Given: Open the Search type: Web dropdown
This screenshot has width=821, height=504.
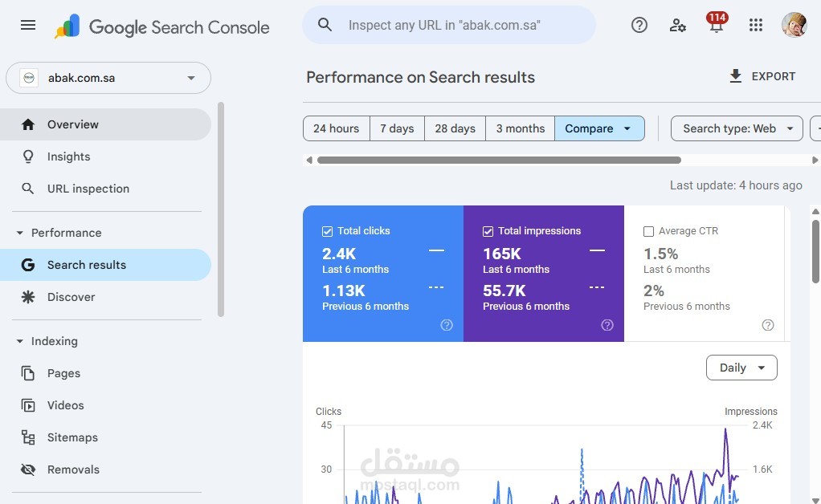Looking at the screenshot, I should coord(735,128).
